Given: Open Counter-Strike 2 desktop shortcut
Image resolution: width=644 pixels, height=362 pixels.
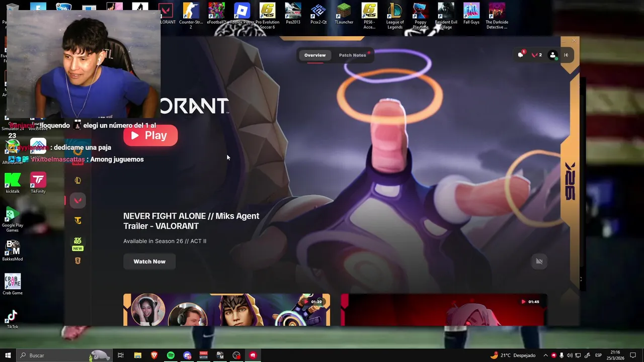Looking at the screenshot, I should (x=191, y=16).
